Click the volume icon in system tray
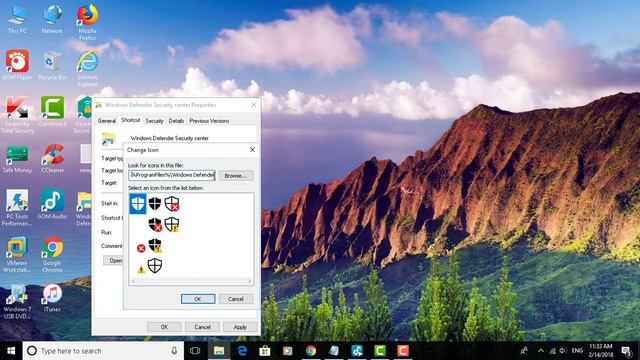Screen dimensions: 640x360 (x=563, y=351)
